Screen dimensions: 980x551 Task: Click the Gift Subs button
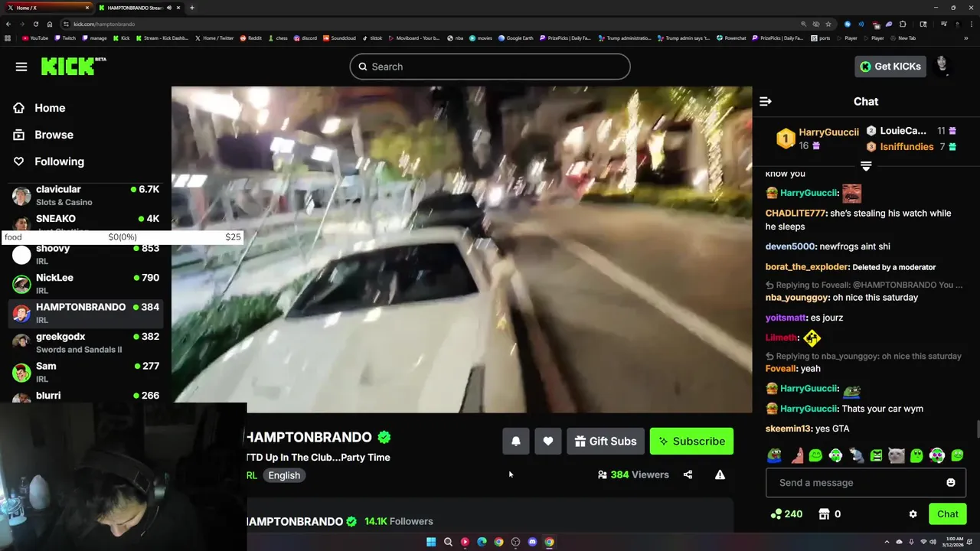coord(605,441)
